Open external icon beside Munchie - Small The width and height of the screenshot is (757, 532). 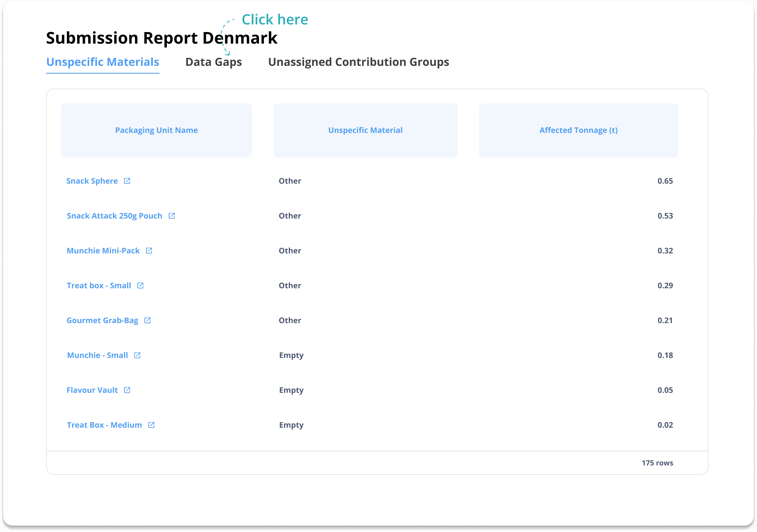pos(137,355)
